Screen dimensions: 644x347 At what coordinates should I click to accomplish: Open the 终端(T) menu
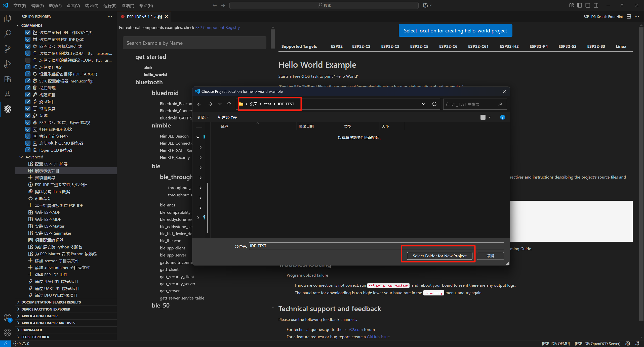pos(128,6)
